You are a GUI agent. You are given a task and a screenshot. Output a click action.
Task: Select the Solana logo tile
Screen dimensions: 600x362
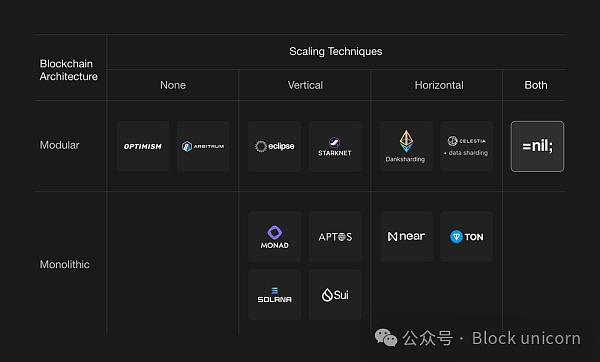pyautogui.click(x=274, y=295)
